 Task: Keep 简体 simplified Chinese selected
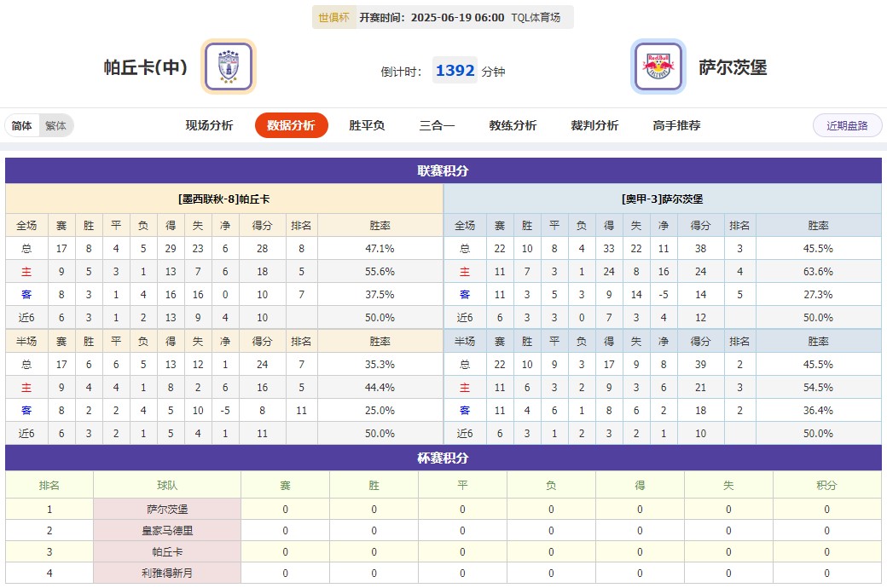pyautogui.click(x=21, y=124)
